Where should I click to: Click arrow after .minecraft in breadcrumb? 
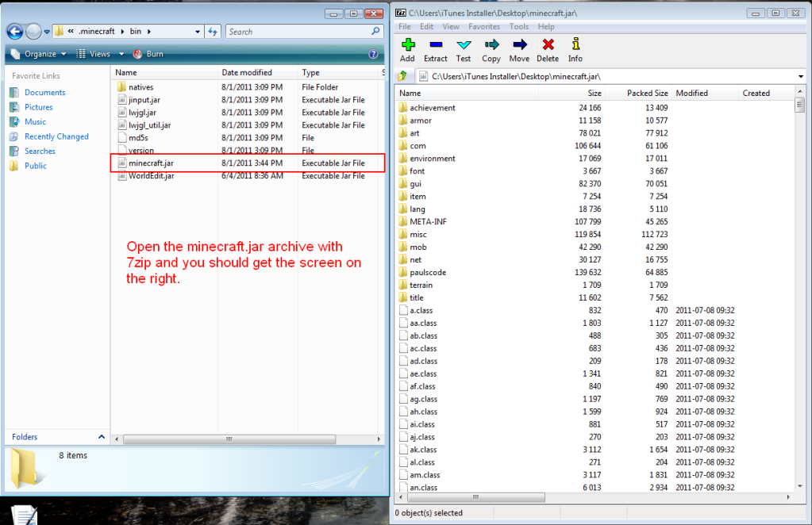coord(123,32)
